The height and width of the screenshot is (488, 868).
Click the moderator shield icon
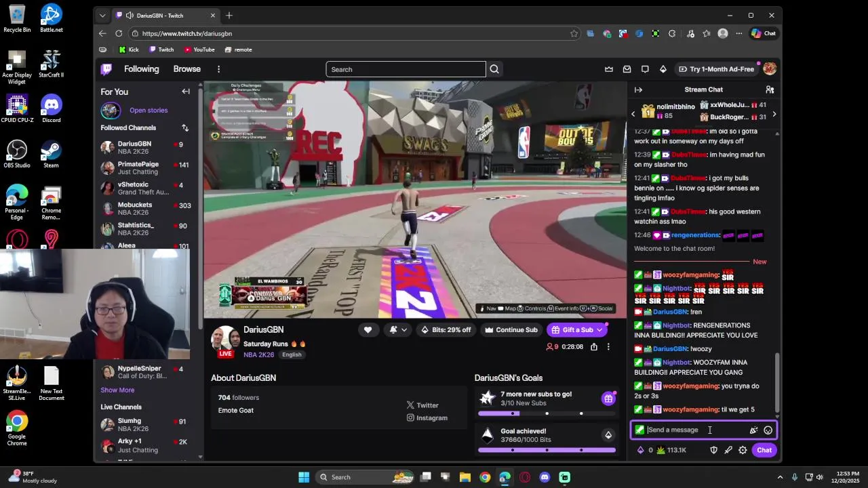[x=713, y=450]
